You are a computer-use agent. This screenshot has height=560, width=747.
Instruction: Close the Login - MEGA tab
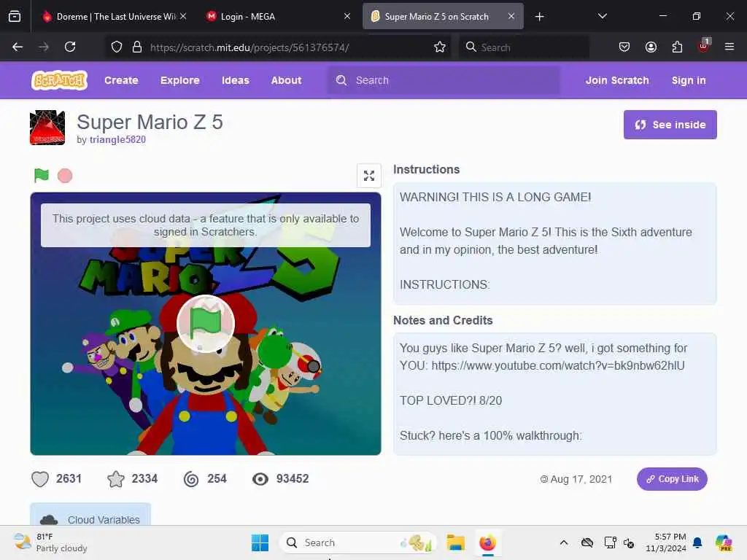coord(347,16)
